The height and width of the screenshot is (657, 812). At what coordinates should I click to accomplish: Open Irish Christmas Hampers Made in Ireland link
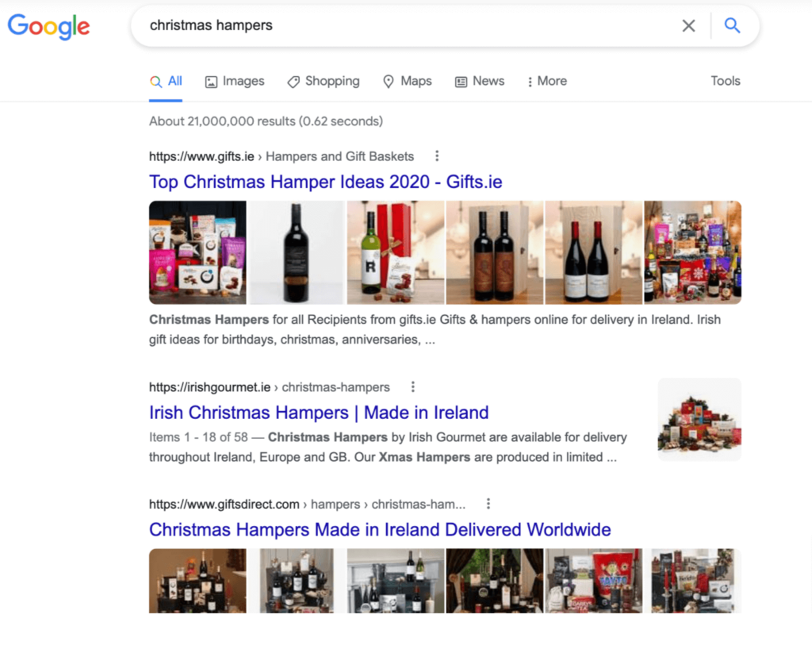coord(319,413)
